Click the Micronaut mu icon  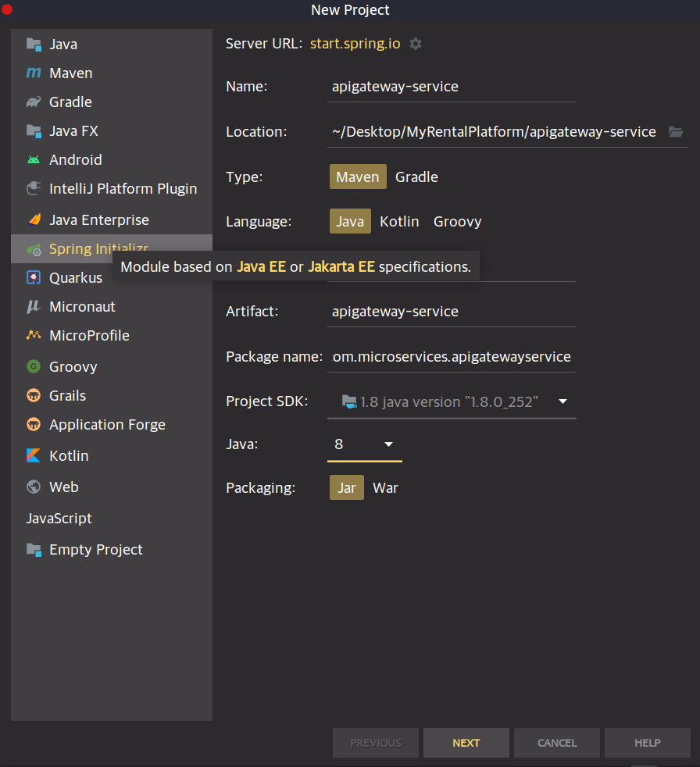pos(34,307)
